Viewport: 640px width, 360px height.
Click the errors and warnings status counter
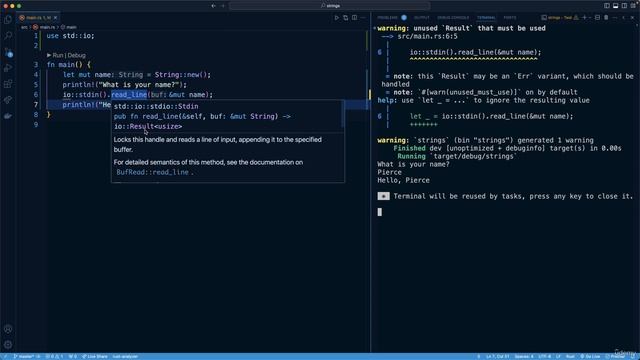[54, 356]
